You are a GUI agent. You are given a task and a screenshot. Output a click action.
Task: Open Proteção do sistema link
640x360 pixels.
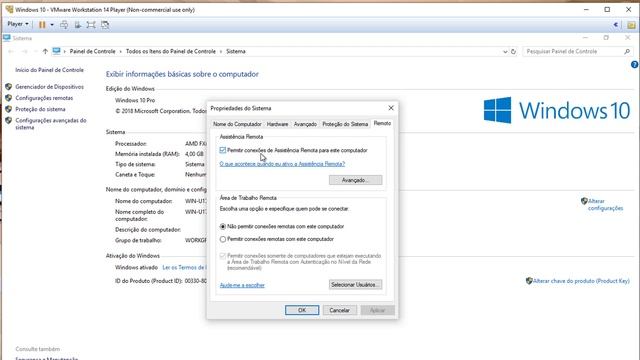[40, 109]
